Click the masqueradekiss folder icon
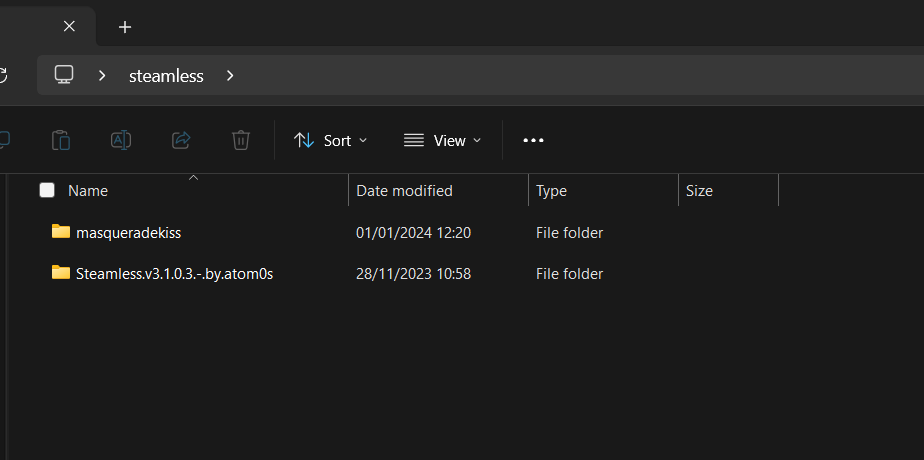This screenshot has height=460, width=924. pos(61,231)
